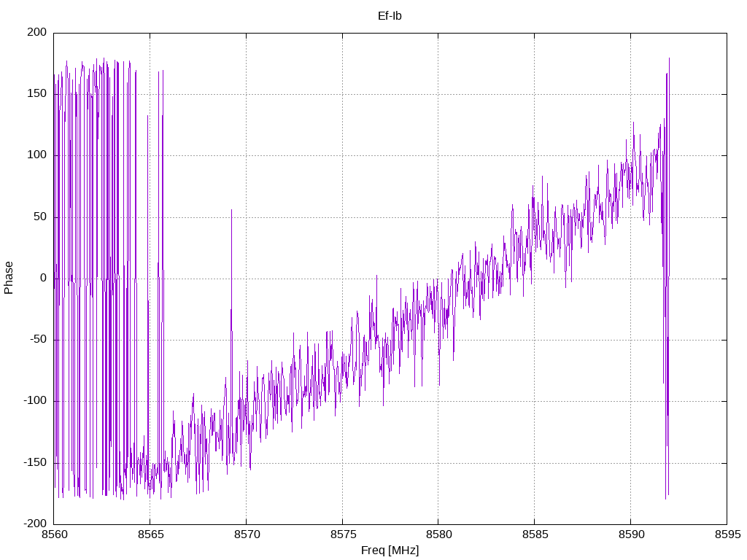Click the plot title "Ef-Ib"

coord(390,16)
